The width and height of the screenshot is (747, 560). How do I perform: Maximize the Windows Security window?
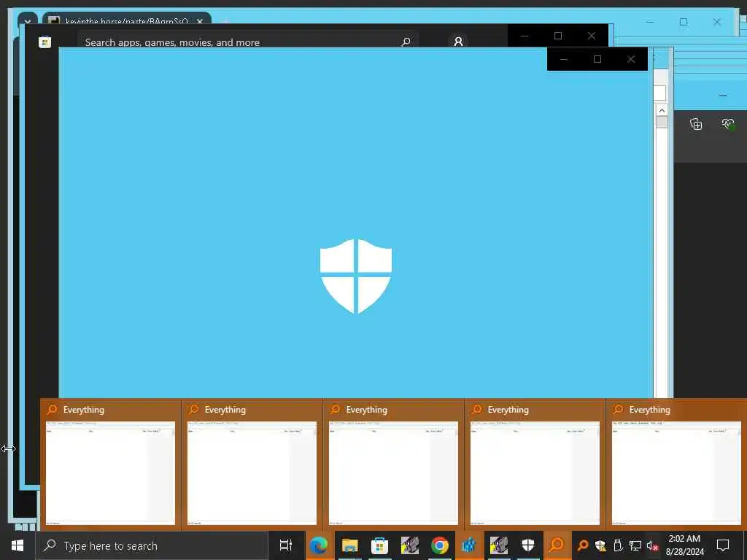pyautogui.click(x=597, y=60)
